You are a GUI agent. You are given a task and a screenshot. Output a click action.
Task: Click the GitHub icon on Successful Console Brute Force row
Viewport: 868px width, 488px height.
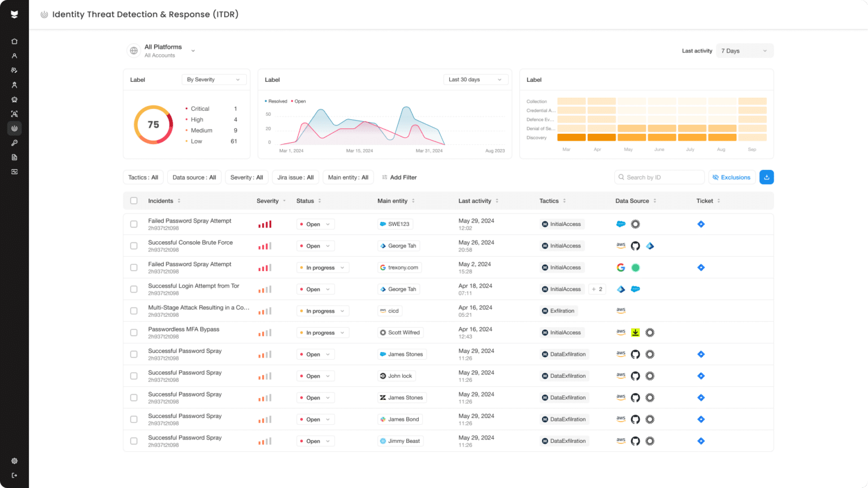pyautogui.click(x=635, y=245)
